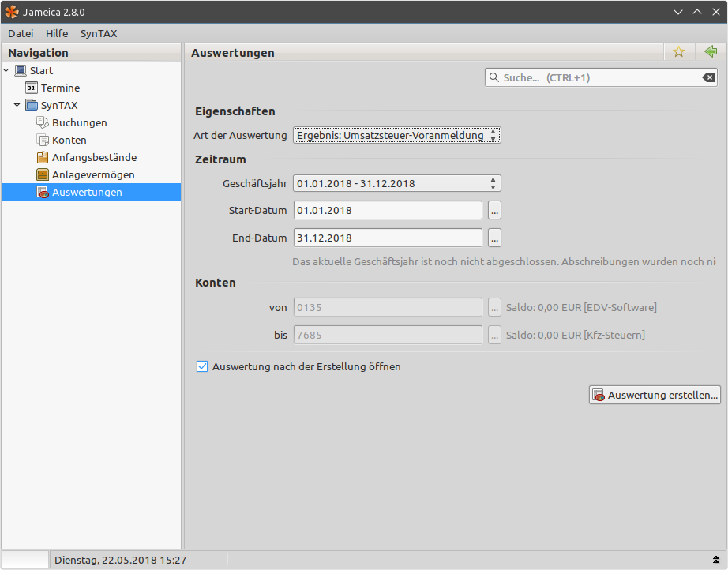Collapse the Start tree node
The height and width of the screenshot is (570, 728).
pyautogui.click(x=6, y=70)
